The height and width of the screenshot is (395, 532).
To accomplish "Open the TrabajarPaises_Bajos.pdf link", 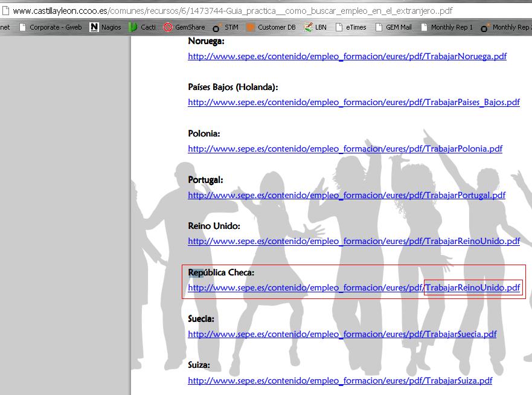I will [x=353, y=103].
